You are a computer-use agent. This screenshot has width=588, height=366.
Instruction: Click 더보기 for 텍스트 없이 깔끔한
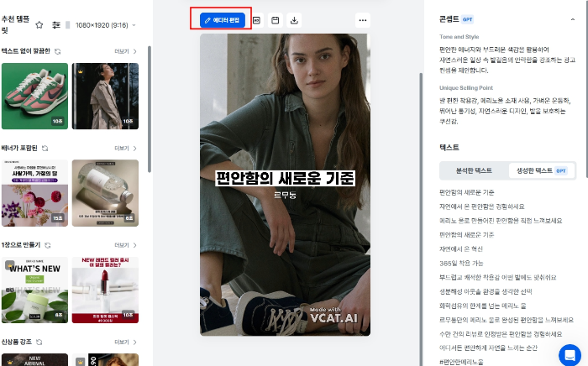point(126,51)
